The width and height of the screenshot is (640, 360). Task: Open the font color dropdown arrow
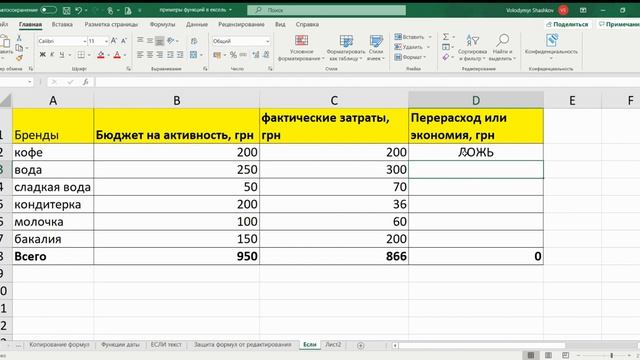pyautogui.click(x=124, y=55)
